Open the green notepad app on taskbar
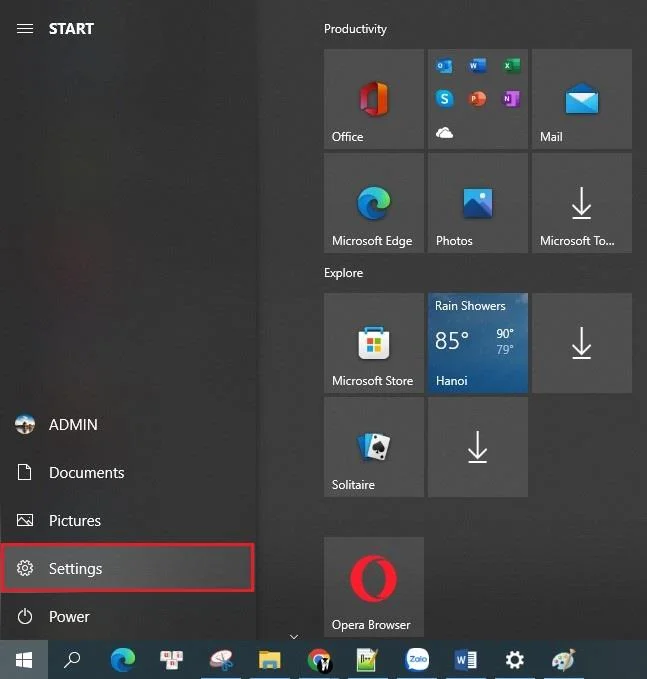This screenshot has width=647, height=679. pos(367,660)
